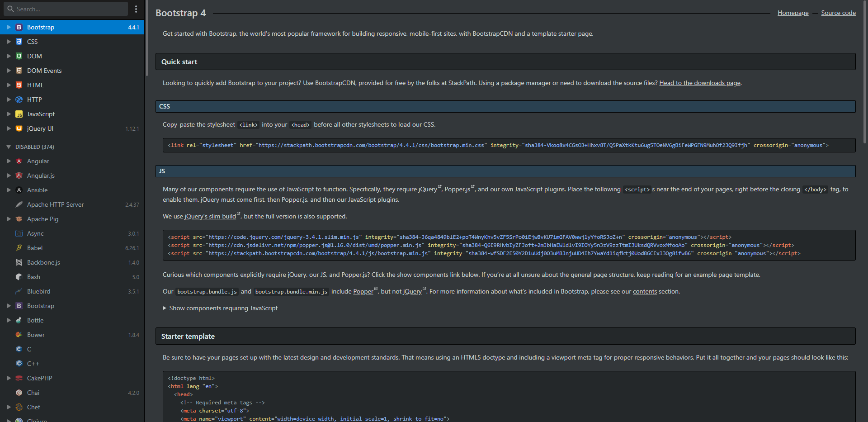The image size is (868, 422).
Task: Click the Backbone.js icon
Action: click(x=19, y=262)
